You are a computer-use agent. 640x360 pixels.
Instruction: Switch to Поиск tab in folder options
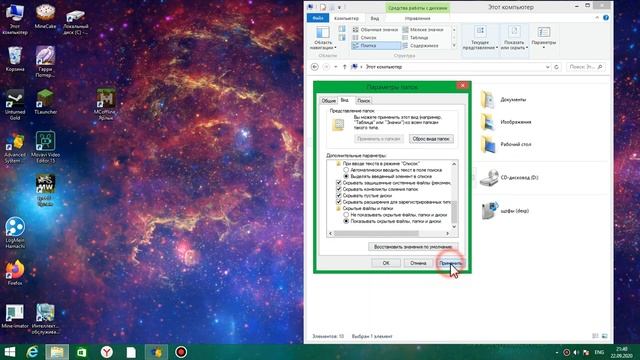[x=363, y=100]
